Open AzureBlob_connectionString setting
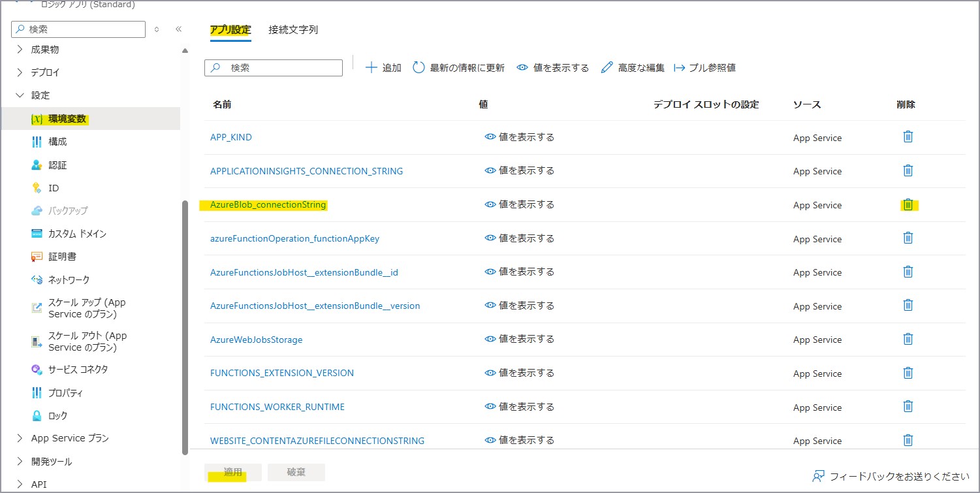 (268, 205)
